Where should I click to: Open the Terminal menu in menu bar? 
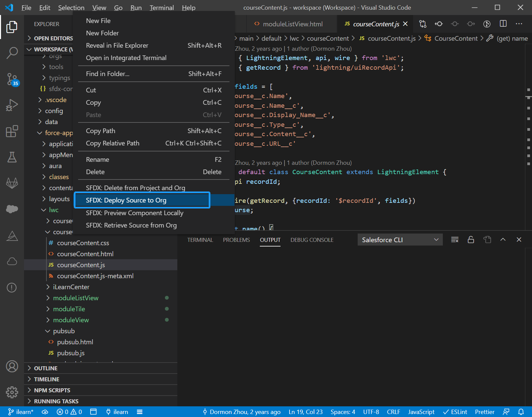pos(162,7)
